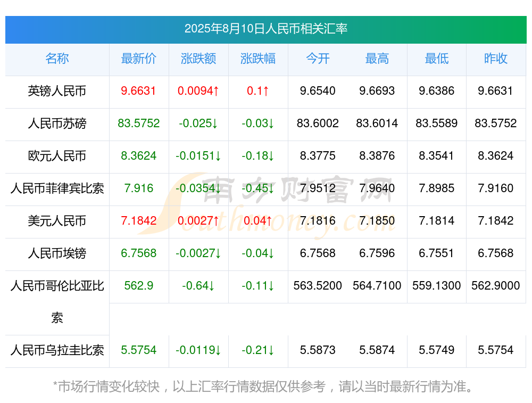Click the opening value 5.5873
The image size is (532, 403).
click(x=318, y=350)
